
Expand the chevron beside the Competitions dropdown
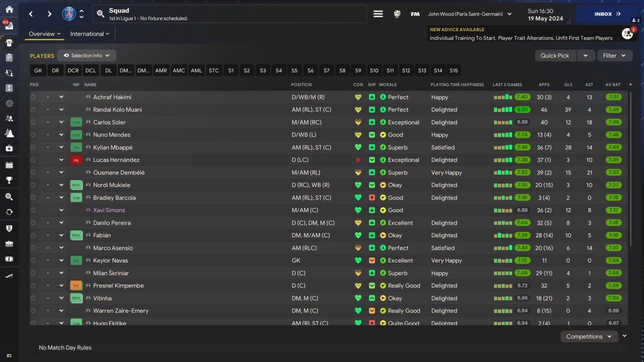625,336
